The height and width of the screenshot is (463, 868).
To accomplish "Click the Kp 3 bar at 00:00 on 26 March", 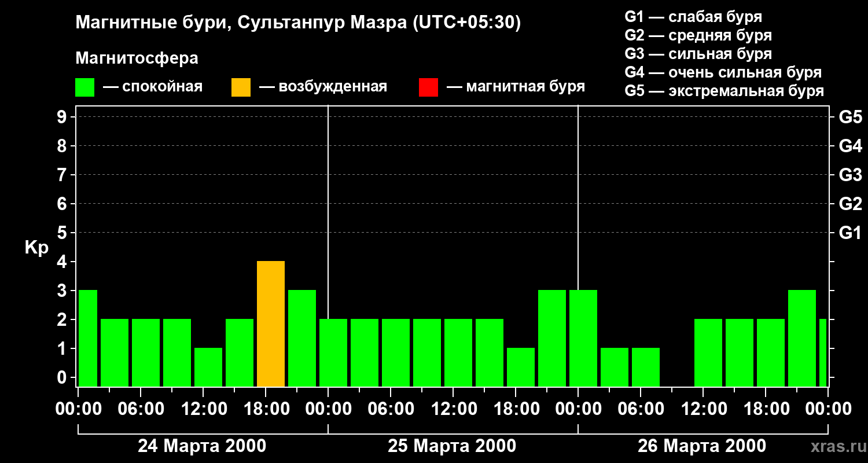I will (583, 339).
